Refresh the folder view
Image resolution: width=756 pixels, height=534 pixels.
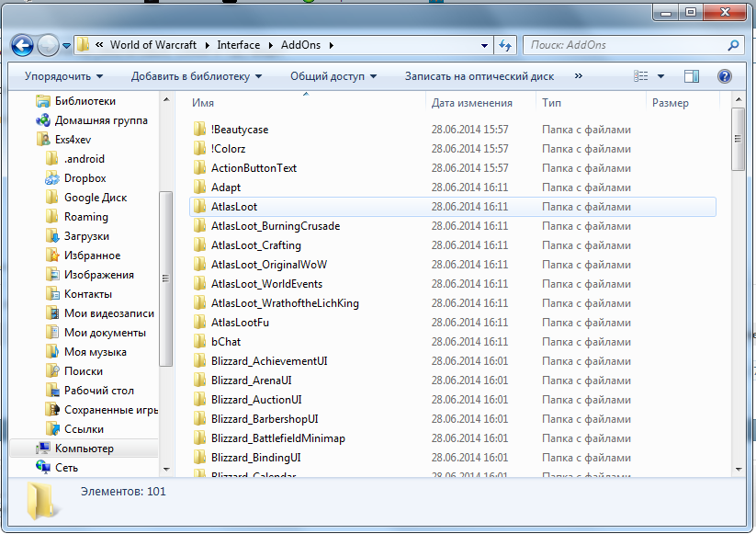tap(505, 46)
